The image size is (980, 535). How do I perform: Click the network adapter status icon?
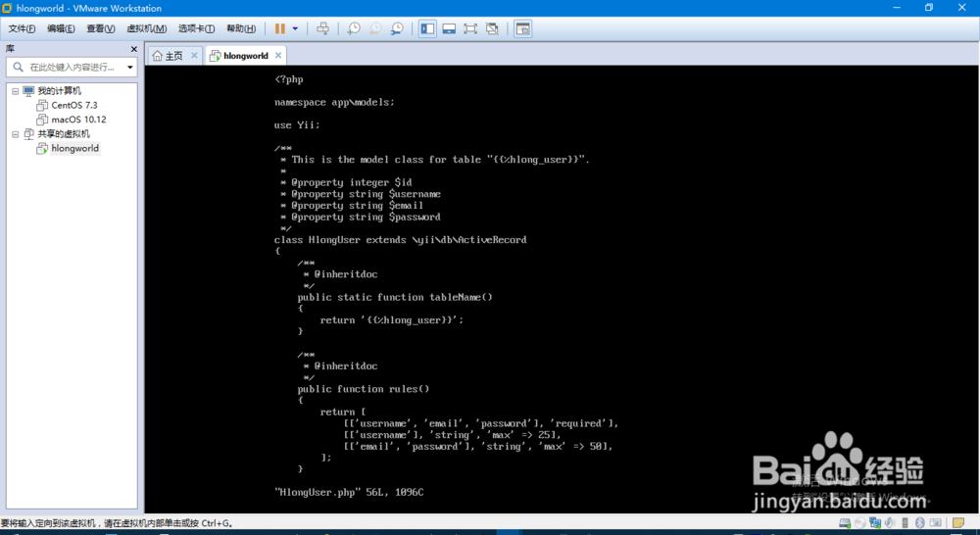(x=875, y=523)
